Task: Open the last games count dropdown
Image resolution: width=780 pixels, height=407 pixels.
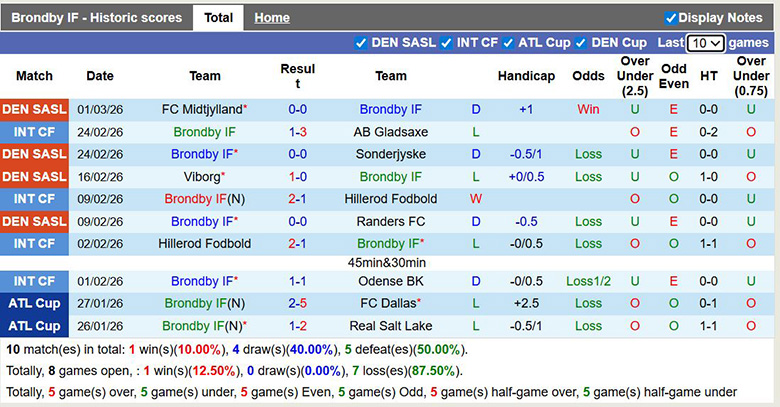Action: pos(705,43)
